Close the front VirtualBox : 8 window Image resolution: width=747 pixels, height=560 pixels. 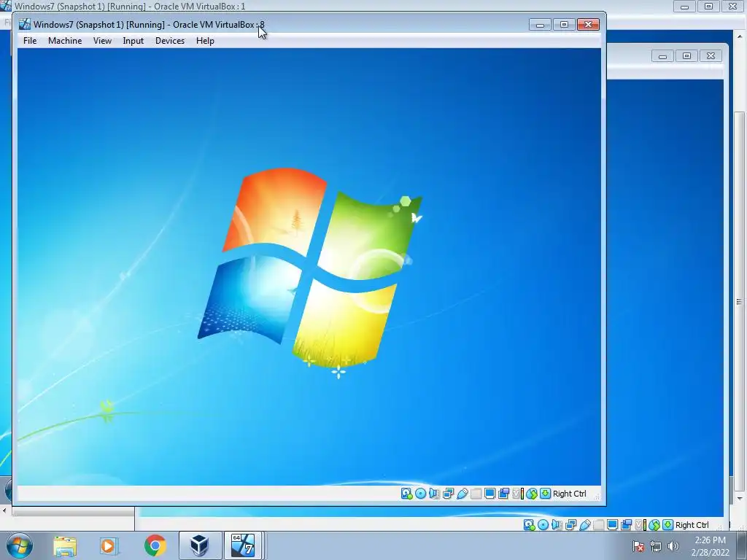pyautogui.click(x=588, y=24)
